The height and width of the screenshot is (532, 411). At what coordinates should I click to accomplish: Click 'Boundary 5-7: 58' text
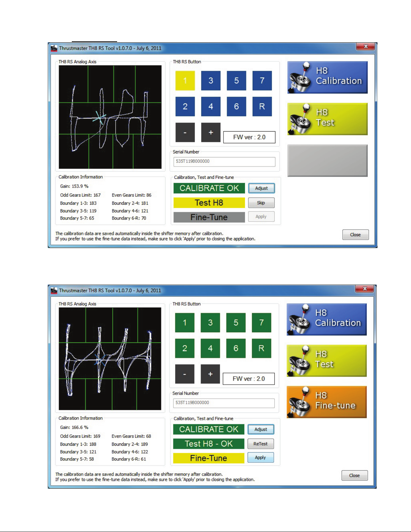pyautogui.click(x=77, y=459)
